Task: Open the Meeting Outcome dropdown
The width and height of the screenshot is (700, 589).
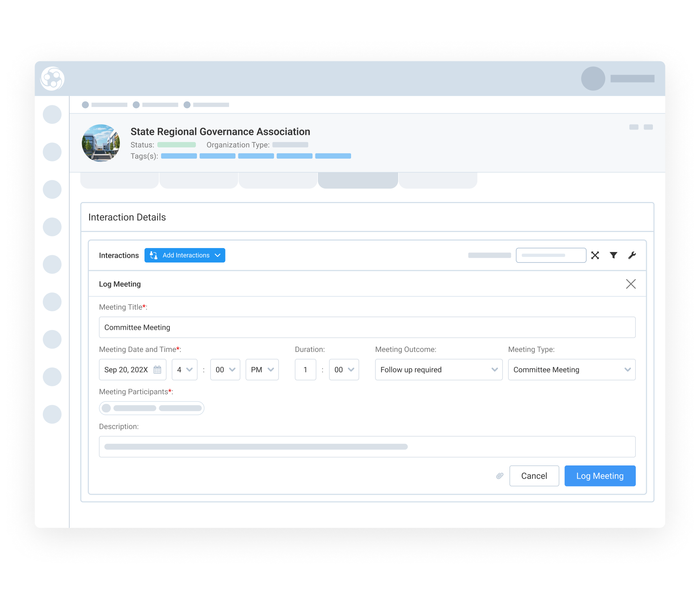Action: click(x=438, y=369)
